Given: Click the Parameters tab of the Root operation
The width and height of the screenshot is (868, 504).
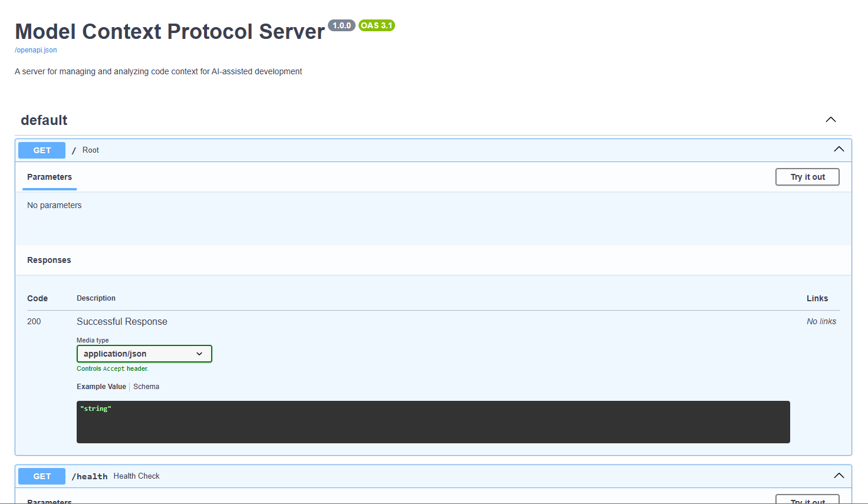Looking at the screenshot, I should 49,177.
